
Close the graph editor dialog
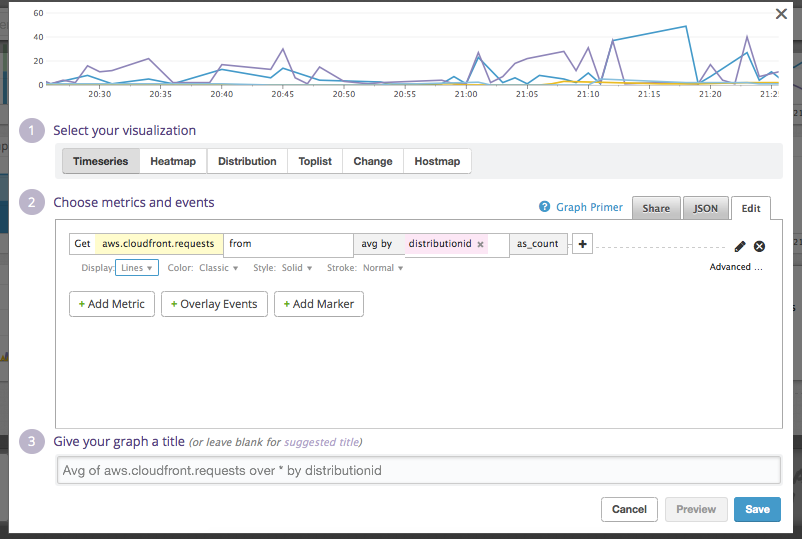coord(780,13)
